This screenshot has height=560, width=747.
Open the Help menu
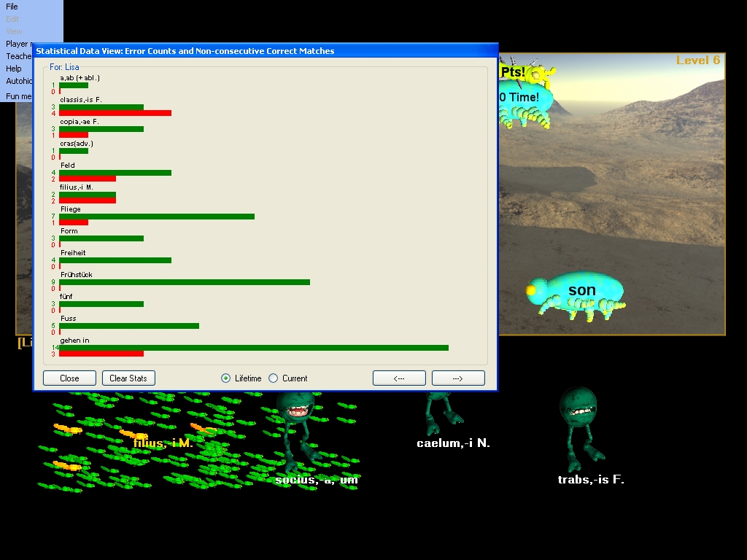[14, 69]
